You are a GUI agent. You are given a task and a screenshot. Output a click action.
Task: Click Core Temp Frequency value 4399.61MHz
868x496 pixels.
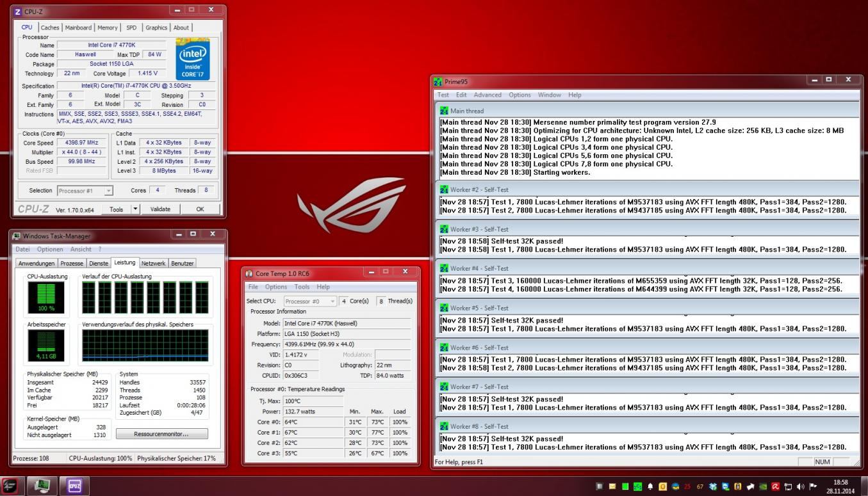click(347, 344)
